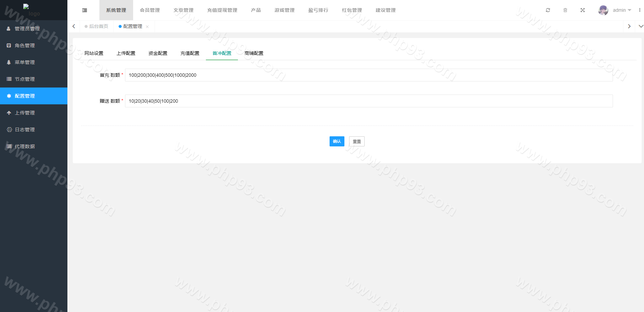This screenshot has width=644, height=312.
Task: Open 日志管理 in the sidebar
Action: (25, 130)
